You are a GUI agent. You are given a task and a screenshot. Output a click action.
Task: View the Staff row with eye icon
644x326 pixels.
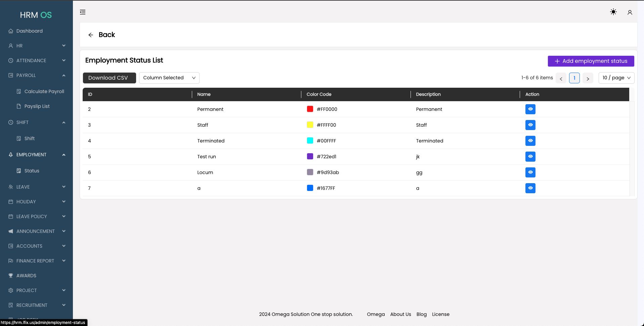click(x=530, y=125)
